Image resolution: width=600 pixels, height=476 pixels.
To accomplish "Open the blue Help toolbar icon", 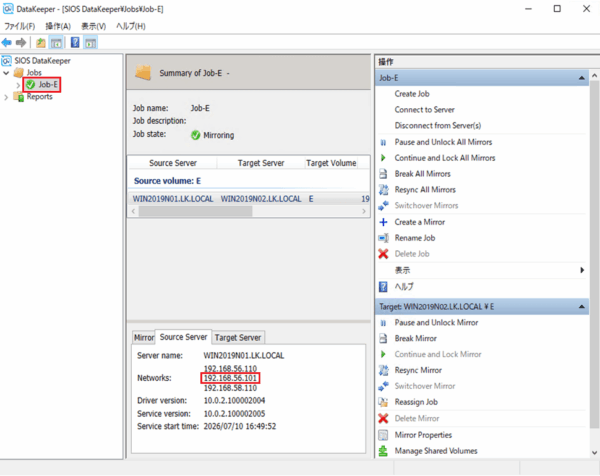I will pos(75,42).
